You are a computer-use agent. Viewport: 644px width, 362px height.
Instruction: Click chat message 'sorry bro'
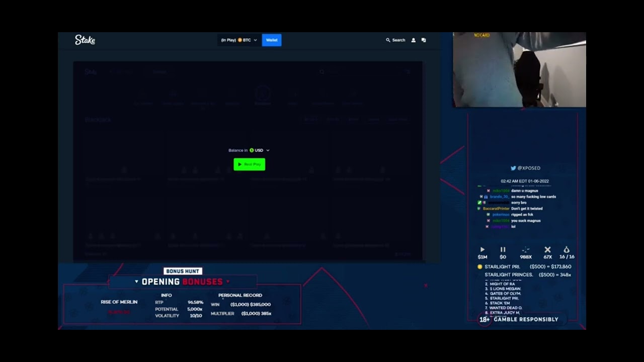(519, 203)
